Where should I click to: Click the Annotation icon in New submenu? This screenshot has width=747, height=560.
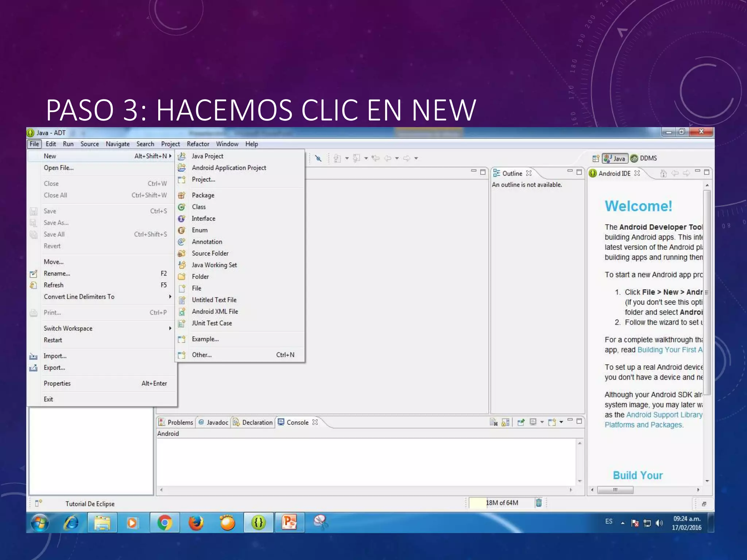coord(181,242)
